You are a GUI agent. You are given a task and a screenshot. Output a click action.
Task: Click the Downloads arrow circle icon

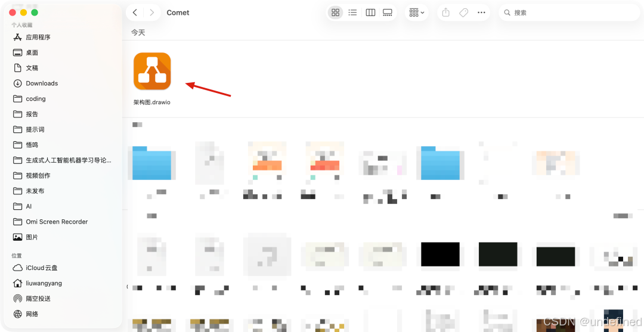coord(18,83)
